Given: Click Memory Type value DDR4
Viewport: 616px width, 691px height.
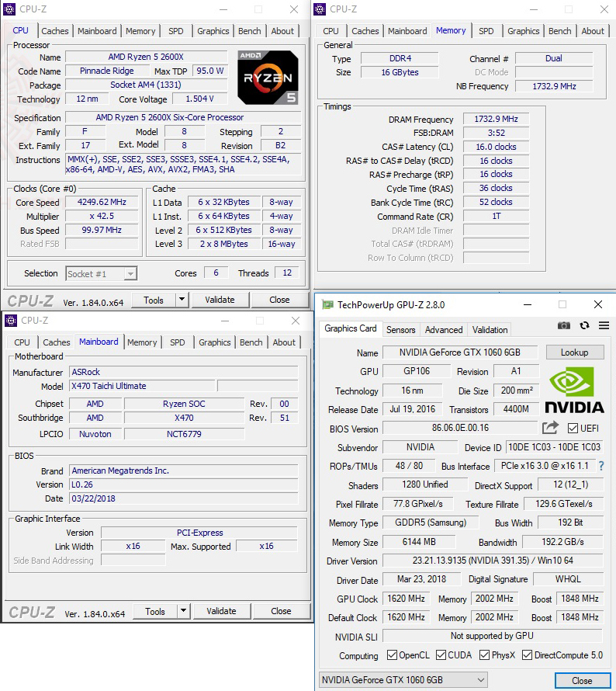Looking at the screenshot, I should 400,58.
